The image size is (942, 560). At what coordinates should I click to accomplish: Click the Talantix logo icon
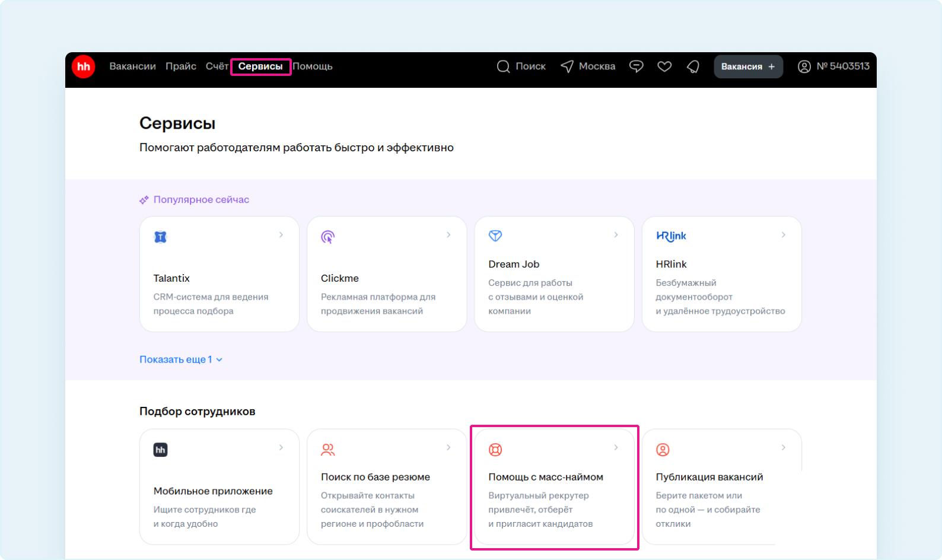[160, 237]
